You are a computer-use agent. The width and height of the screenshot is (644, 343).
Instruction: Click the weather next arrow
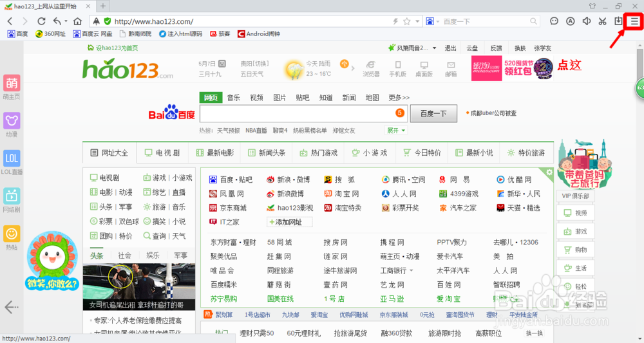tap(353, 68)
